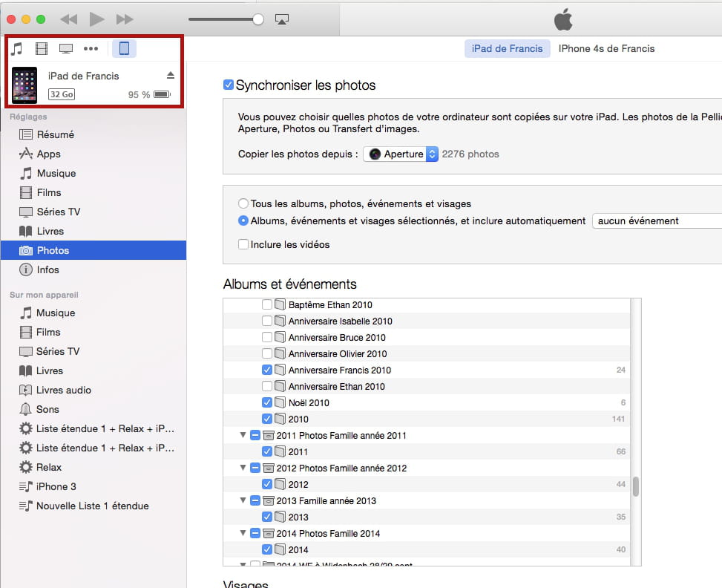
Task: Click the Nouvelle Liste 1 étendue playlist icon
Action: tap(26, 506)
